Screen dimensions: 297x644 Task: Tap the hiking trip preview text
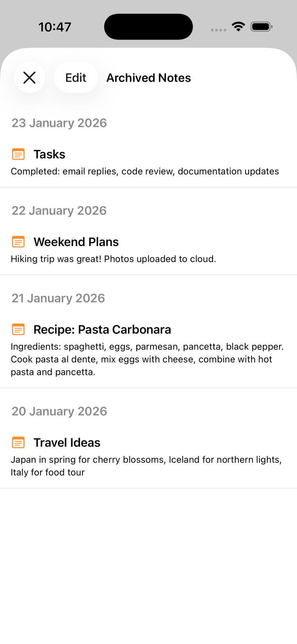pyautogui.click(x=113, y=259)
